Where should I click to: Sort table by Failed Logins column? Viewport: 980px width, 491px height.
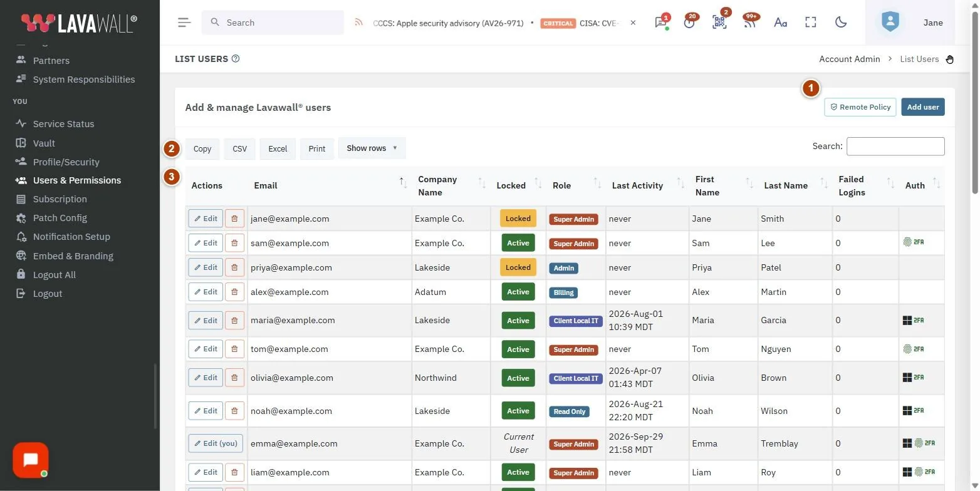[865, 185]
